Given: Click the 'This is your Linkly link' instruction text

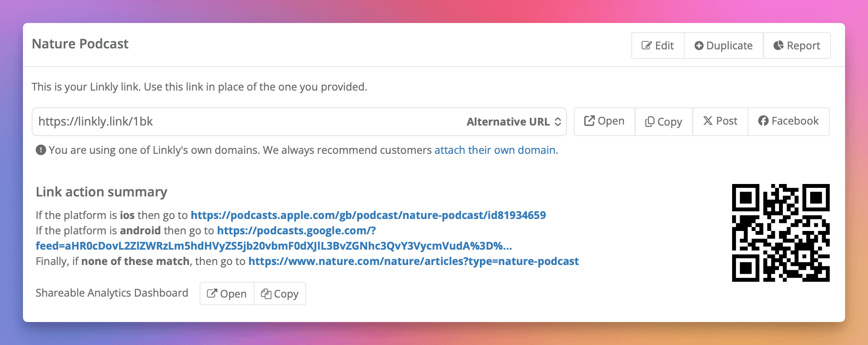Looking at the screenshot, I should pyautogui.click(x=199, y=87).
